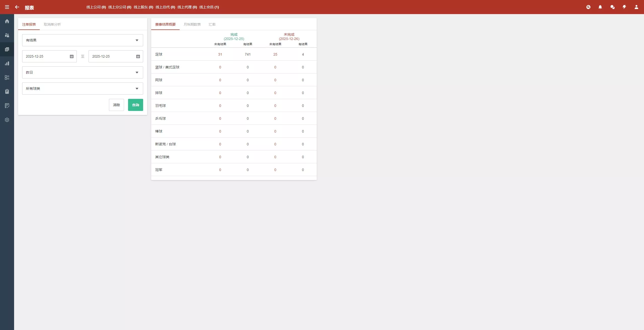Click the 未完成 (2025-12-26) column header
This screenshot has width=644, height=330.
[x=289, y=37]
